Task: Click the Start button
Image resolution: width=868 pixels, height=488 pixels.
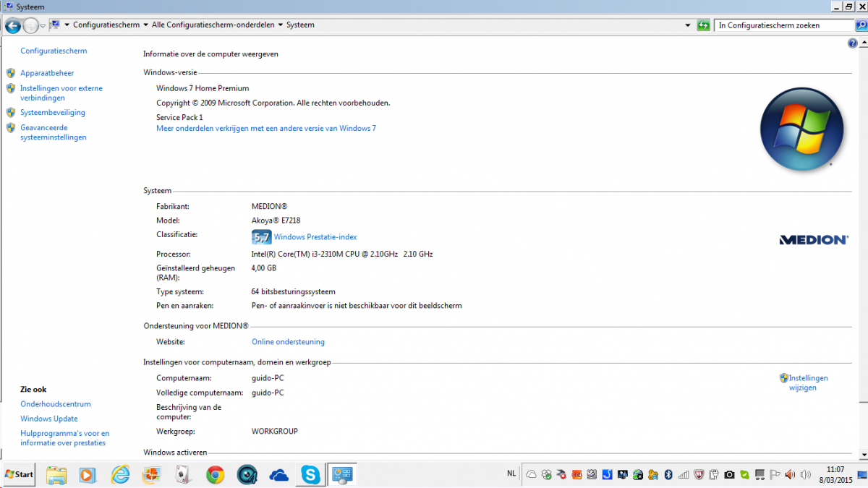Action: [19, 475]
